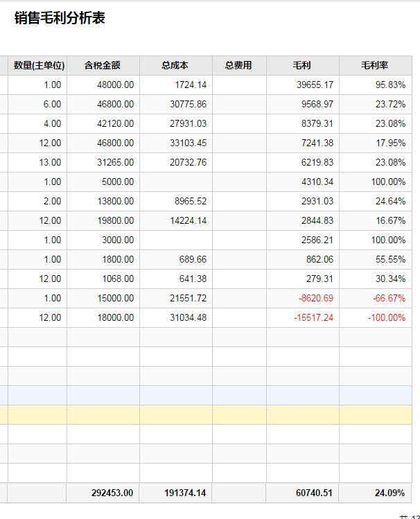This screenshot has width=420, height=519.
Task: Select the 总费用 column header
Action: tap(239, 66)
